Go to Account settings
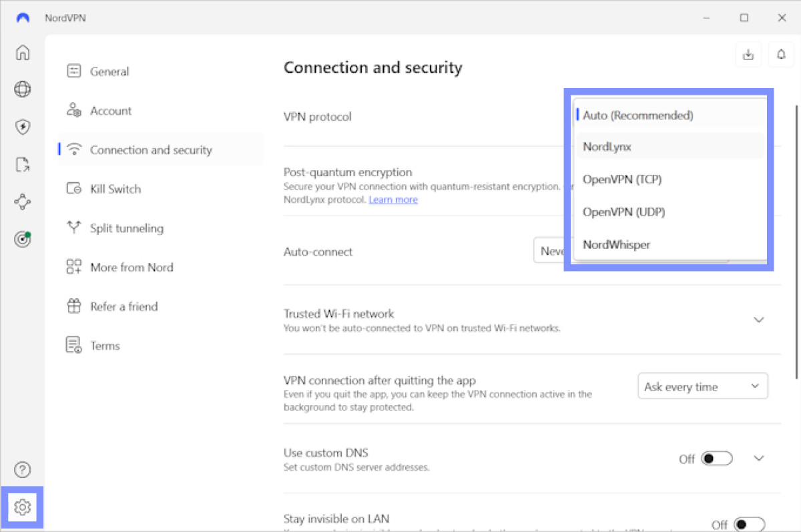The width and height of the screenshot is (801, 532). click(160, 111)
